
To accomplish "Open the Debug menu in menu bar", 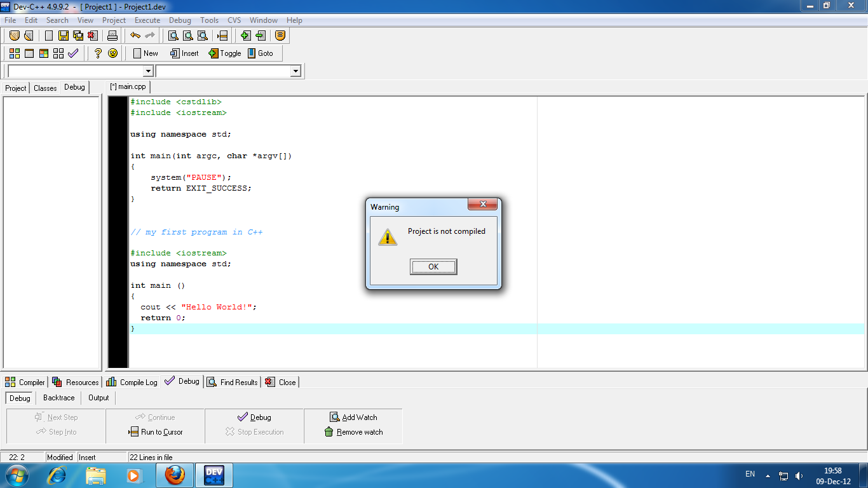I will point(180,20).
